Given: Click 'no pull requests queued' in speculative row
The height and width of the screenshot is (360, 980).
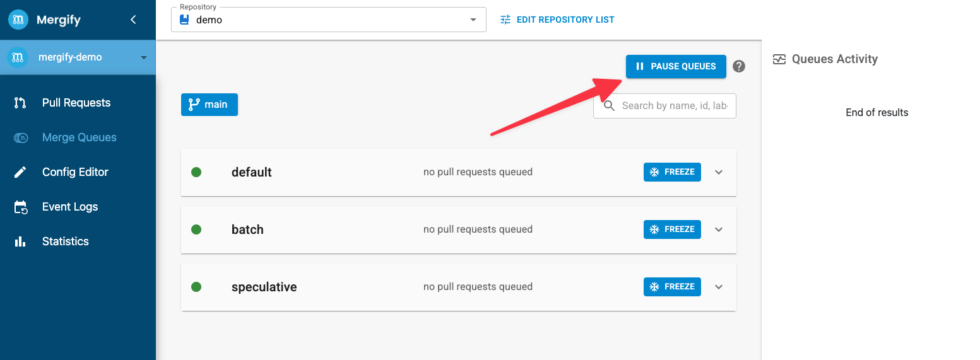Looking at the screenshot, I should (478, 287).
